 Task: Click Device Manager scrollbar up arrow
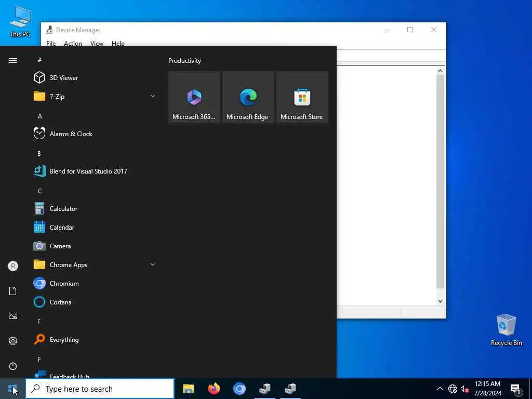[440, 71]
